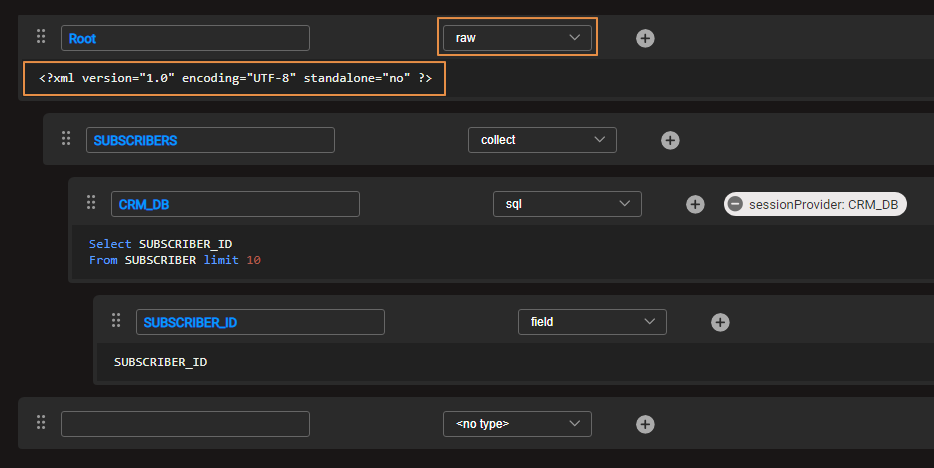Grab the drag handle of Root row
934x468 pixels.
point(41,37)
